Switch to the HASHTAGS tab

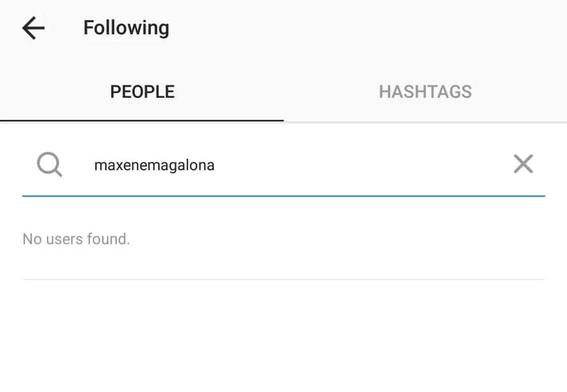point(425,92)
